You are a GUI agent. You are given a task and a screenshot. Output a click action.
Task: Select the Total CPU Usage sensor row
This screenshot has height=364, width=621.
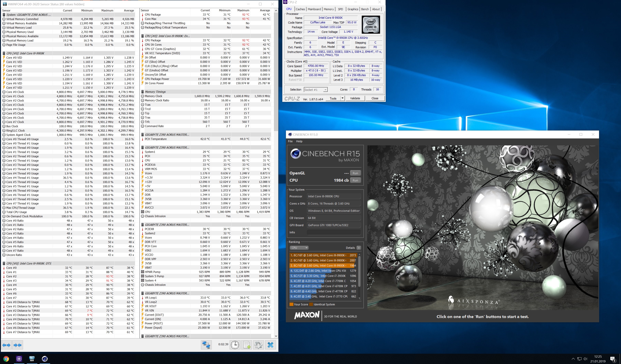(x=68, y=212)
